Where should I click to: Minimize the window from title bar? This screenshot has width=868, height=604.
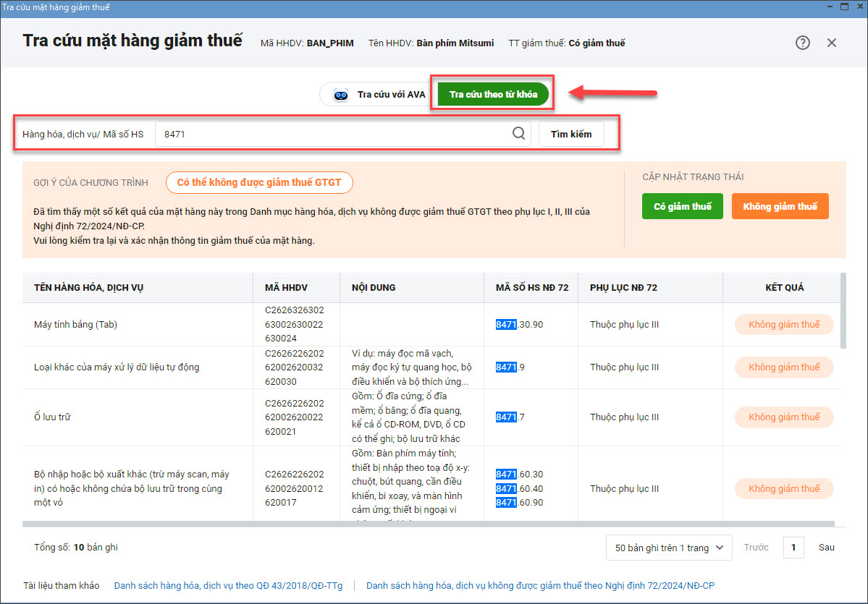830,7
